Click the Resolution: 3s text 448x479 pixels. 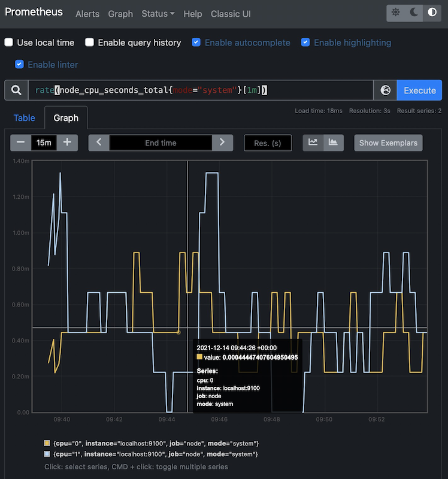tap(370, 111)
